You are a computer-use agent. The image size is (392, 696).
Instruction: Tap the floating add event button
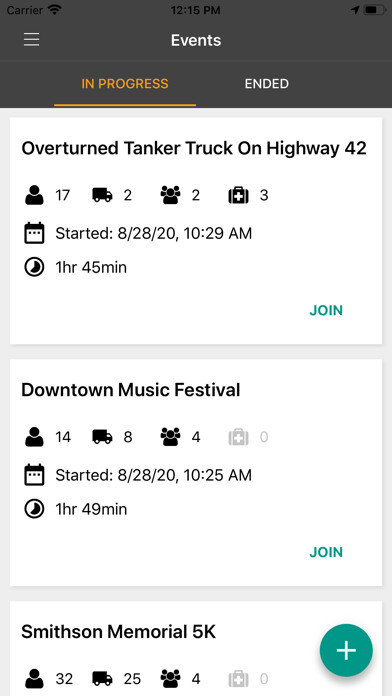tap(346, 650)
